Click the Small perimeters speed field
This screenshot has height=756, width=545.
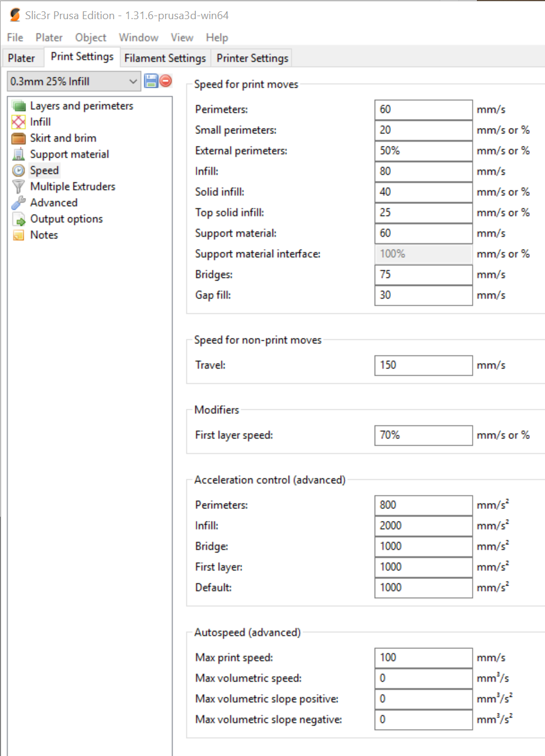click(x=424, y=130)
